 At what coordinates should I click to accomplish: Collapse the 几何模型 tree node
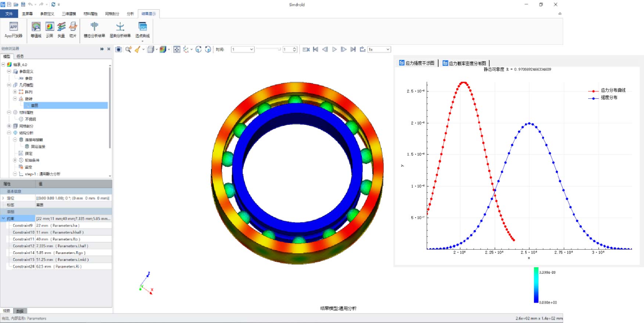[x=9, y=85]
